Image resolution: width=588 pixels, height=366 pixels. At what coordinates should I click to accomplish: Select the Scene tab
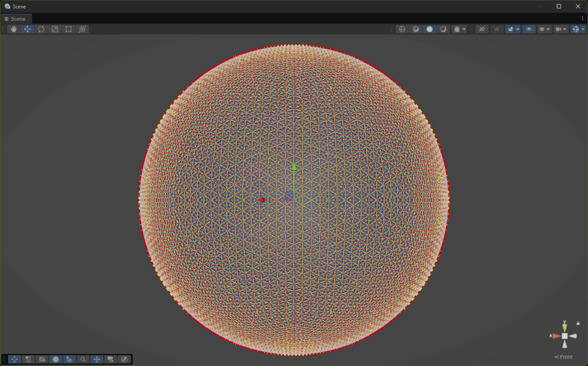click(16, 19)
